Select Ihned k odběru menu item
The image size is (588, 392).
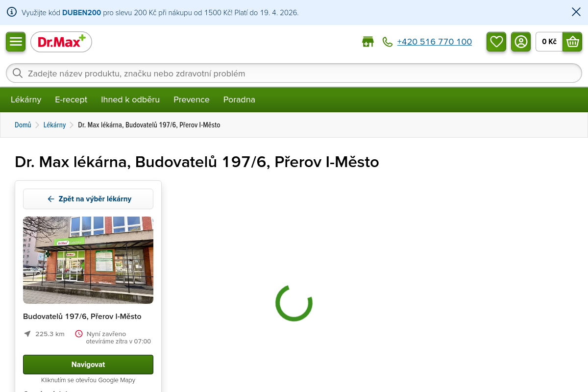[x=130, y=99]
